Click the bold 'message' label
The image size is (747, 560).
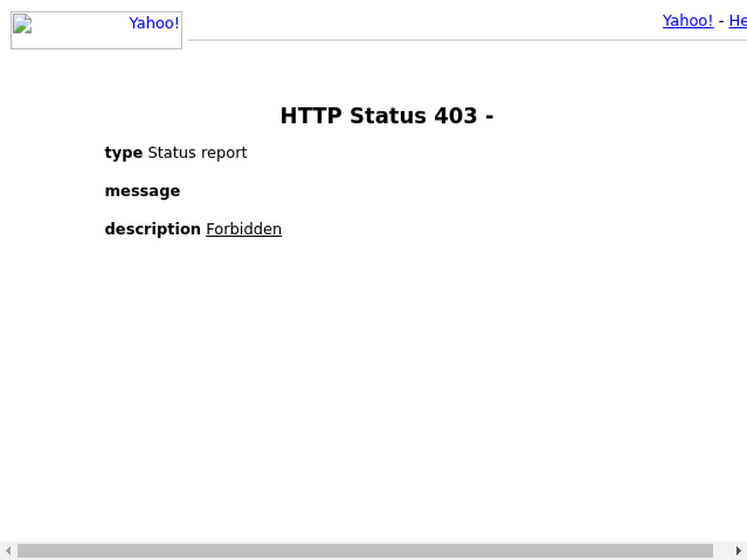[x=142, y=191]
